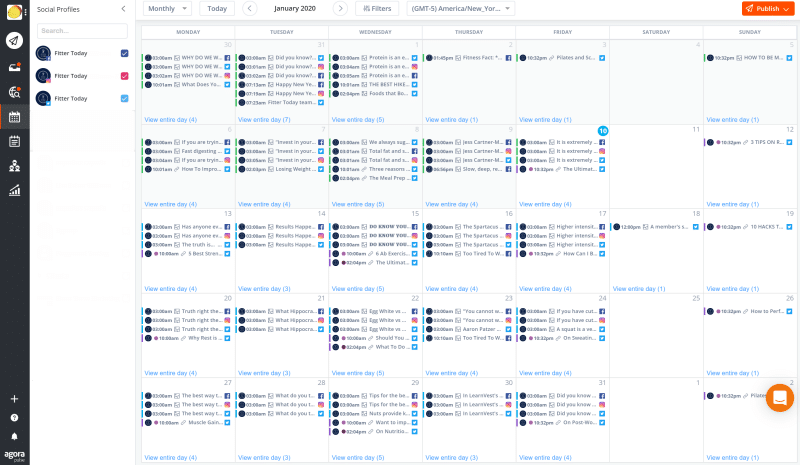Open the paper plane publishing icon in sidebar
The image size is (800, 465).
(x=14, y=41)
